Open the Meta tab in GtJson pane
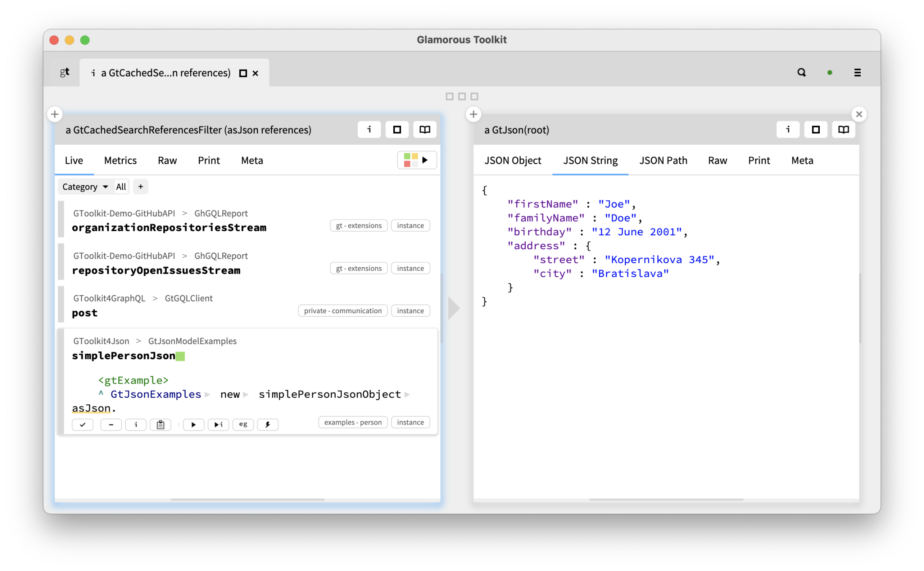 [802, 161]
